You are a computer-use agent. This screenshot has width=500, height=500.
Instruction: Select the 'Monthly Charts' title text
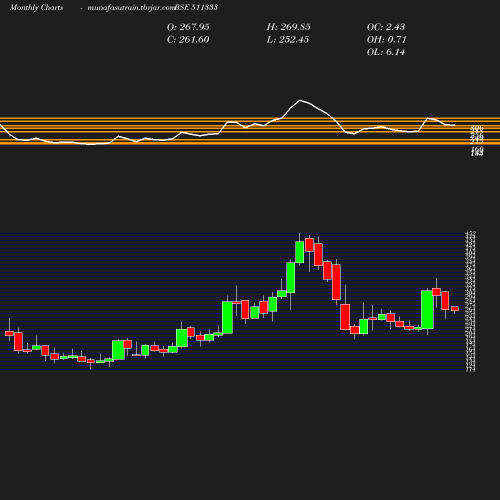coord(36,7)
